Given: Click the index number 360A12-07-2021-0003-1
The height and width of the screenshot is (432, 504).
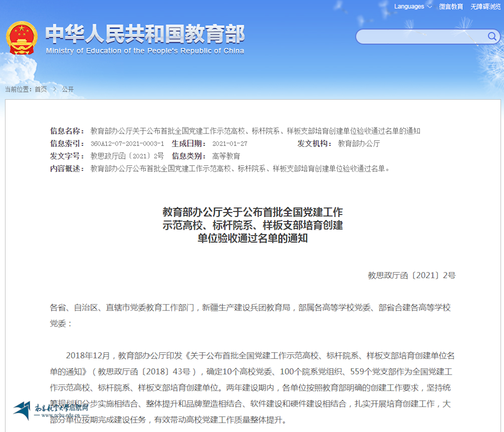Looking at the screenshot, I should [127, 144].
